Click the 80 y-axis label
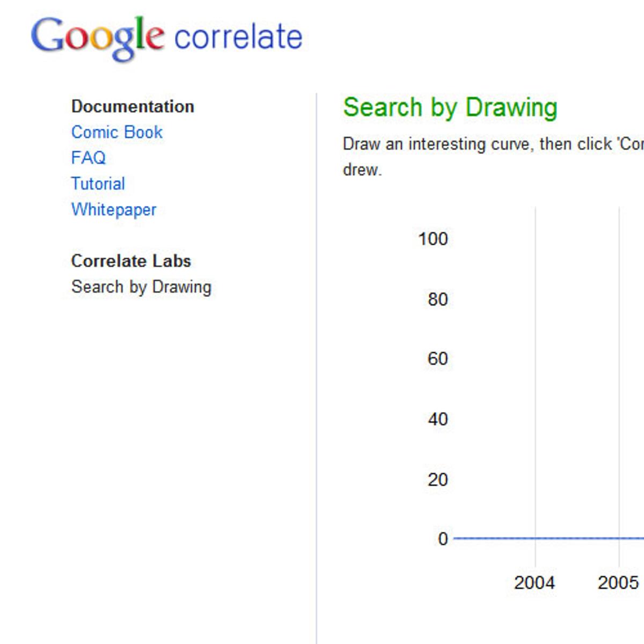Image resolution: width=644 pixels, height=644 pixels. 437,299
